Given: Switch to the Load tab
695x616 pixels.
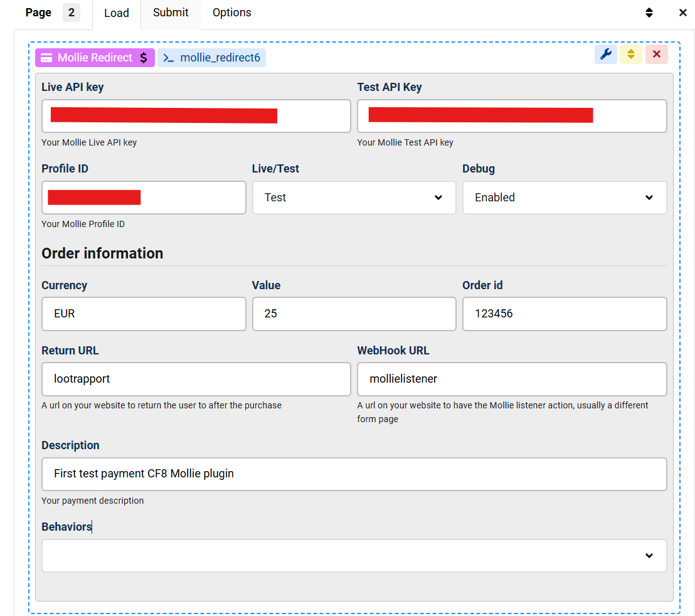Looking at the screenshot, I should (x=116, y=13).
